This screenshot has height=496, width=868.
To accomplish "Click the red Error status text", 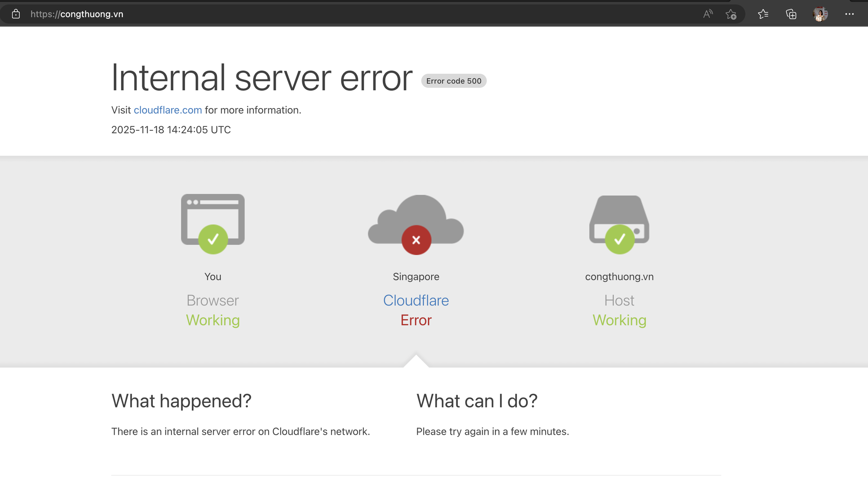I will (416, 320).
